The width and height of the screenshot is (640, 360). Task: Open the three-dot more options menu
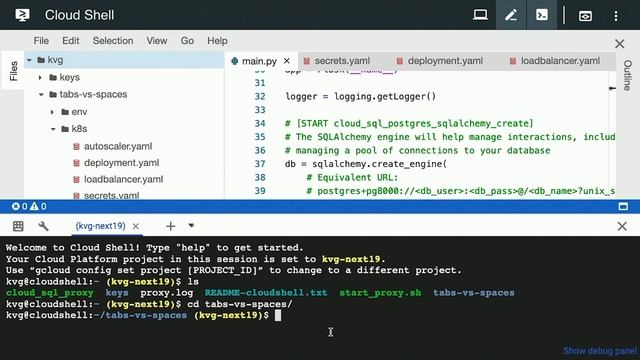coord(616,16)
